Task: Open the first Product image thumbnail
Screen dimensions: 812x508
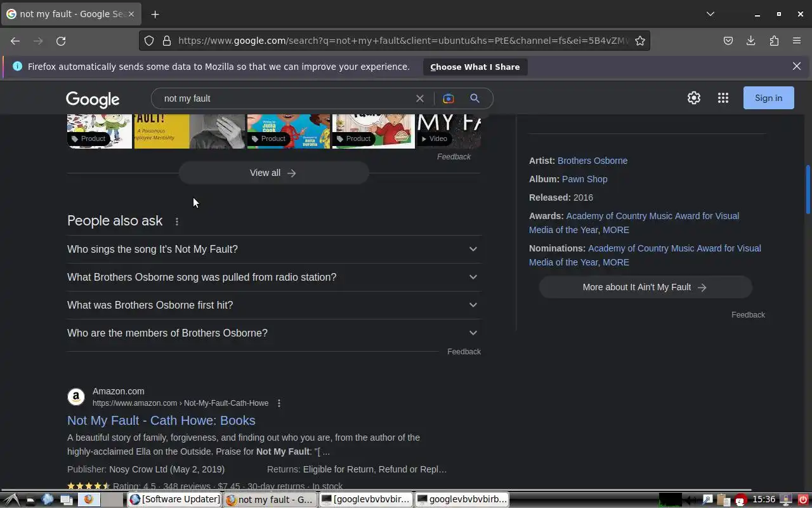Action: click(x=100, y=131)
